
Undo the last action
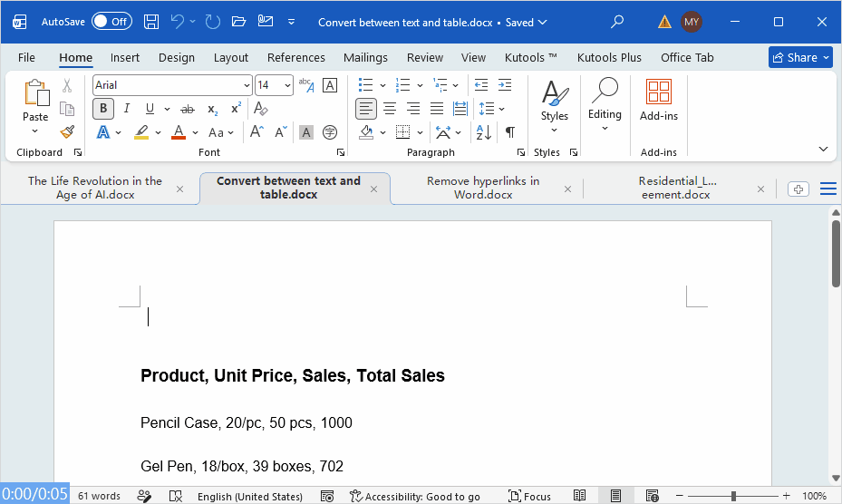(178, 22)
